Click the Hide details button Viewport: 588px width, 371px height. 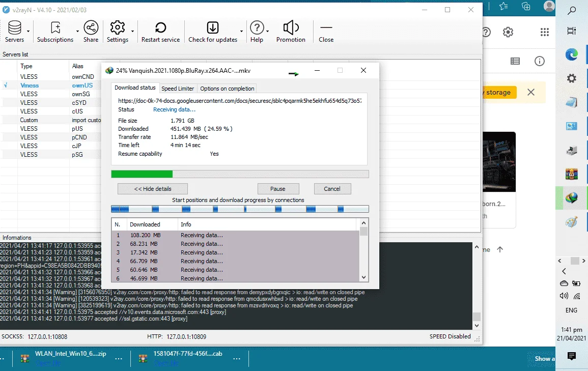tap(153, 189)
